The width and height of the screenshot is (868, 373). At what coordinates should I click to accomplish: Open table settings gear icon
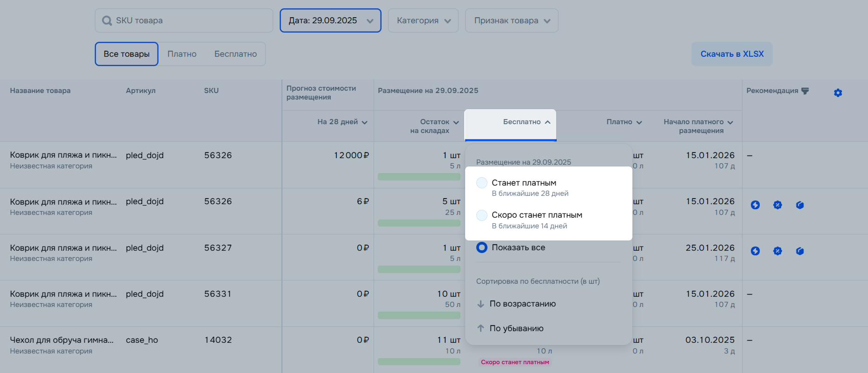pyautogui.click(x=838, y=93)
